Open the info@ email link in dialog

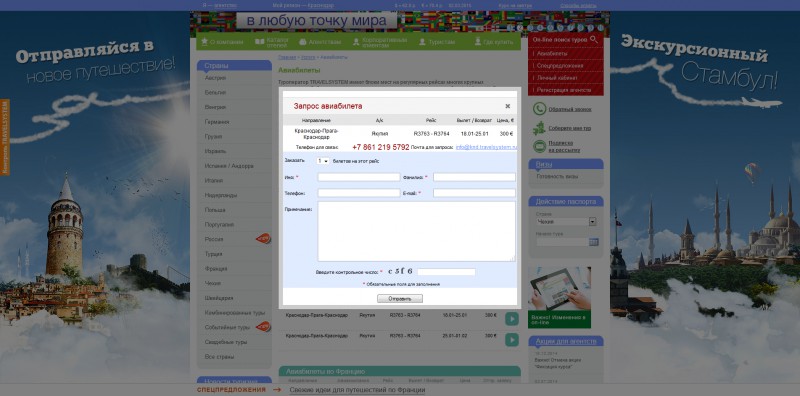pyautogui.click(x=486, y=147)
